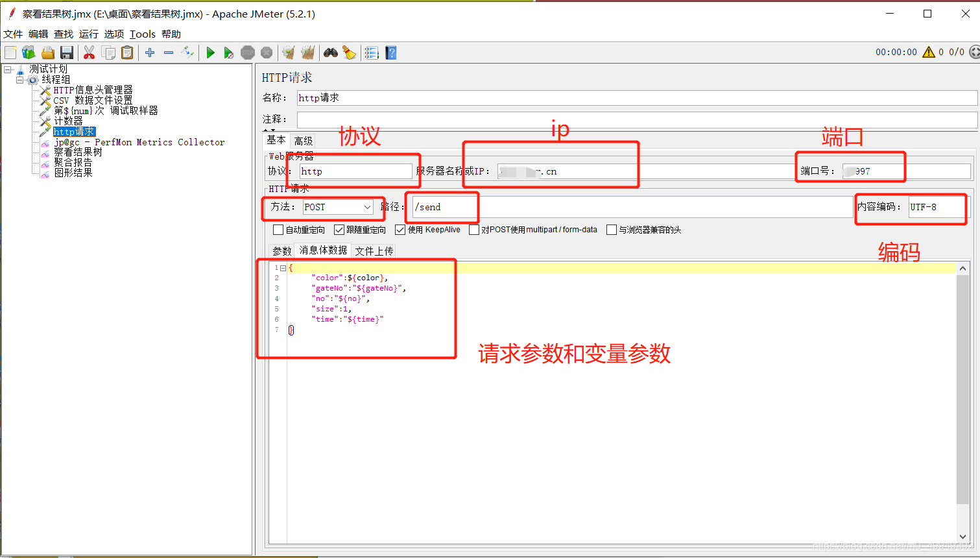Copy the selected element with the Copy icon
Viewport: 980px width, 558px height.
108,53
